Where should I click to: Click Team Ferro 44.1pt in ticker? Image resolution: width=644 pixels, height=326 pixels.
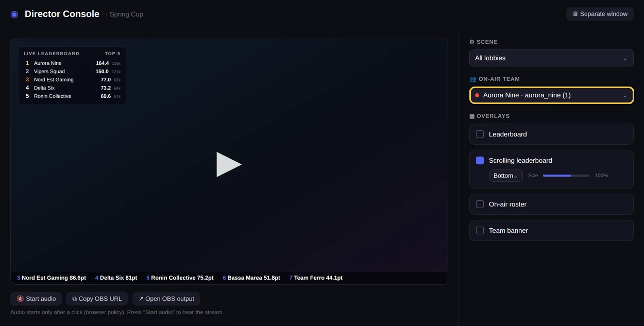pos(316,278)
